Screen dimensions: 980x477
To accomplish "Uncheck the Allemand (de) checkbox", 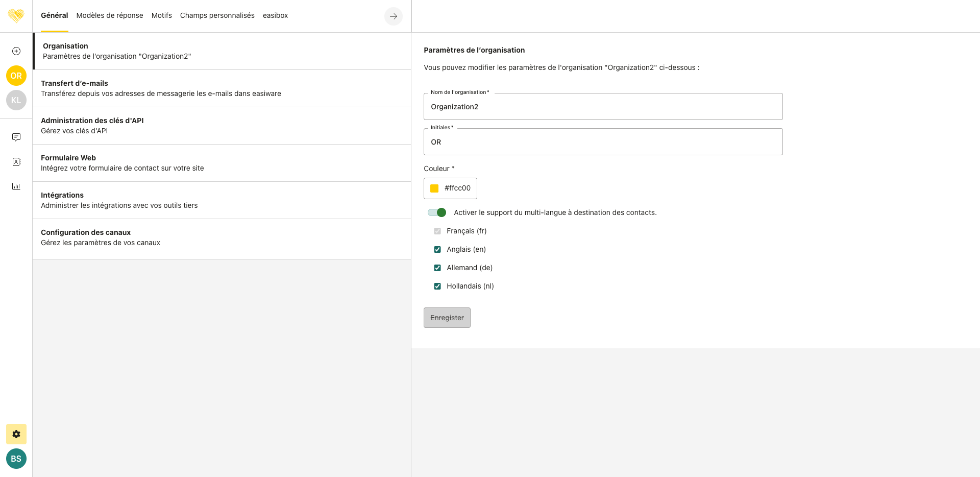I will tap(437, 268).
